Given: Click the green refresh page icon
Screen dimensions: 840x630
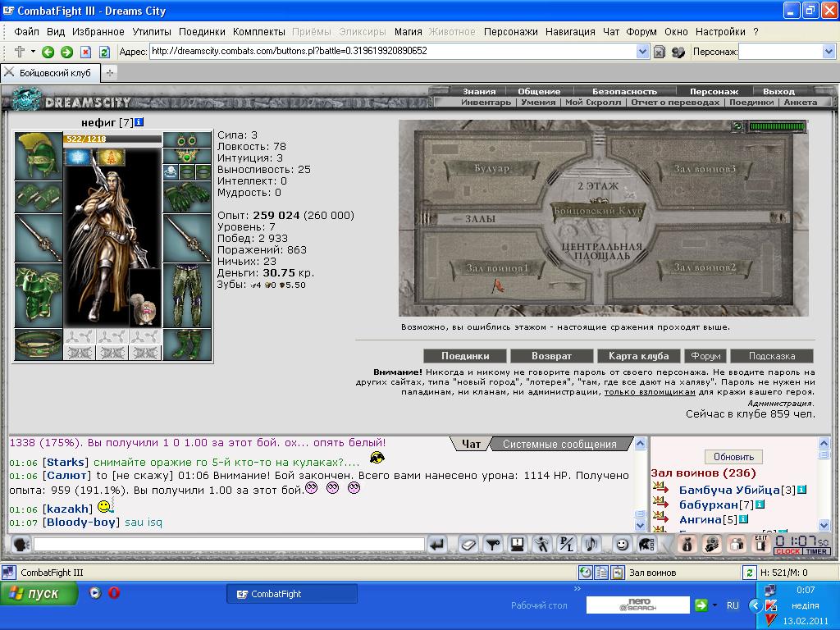Looking at the screenshot, I should click(x=104, y=52).
